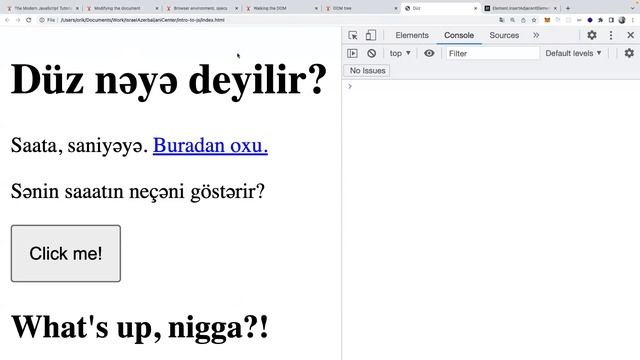640x360 pixels.
Task: Go back in browser history
Action: coord(7,20)
